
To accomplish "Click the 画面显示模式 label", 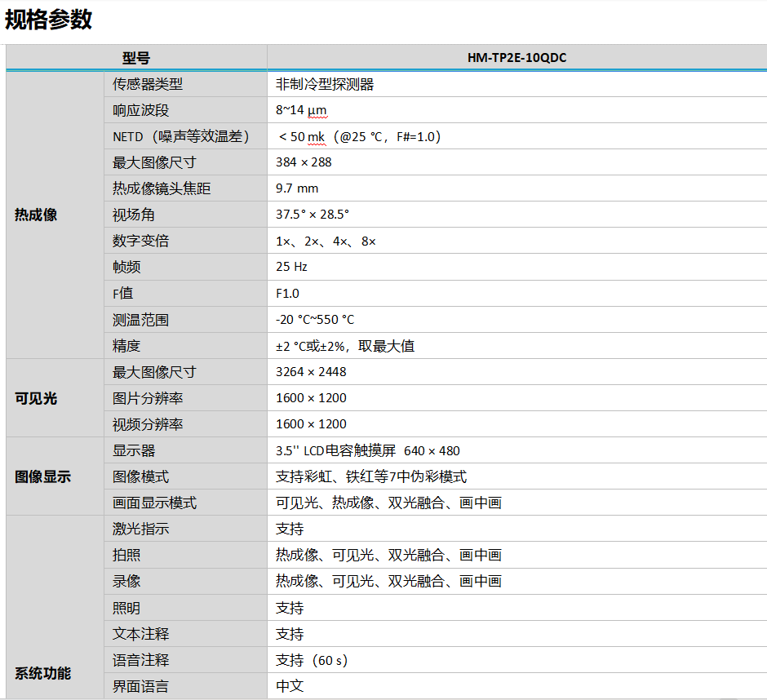I will [x=154, y=503].
